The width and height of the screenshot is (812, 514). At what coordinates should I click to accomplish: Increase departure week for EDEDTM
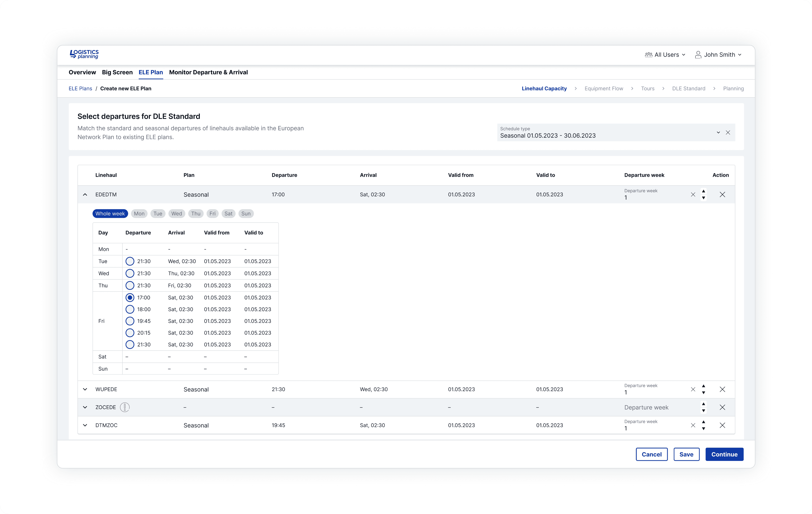click(x=703, y=191)
